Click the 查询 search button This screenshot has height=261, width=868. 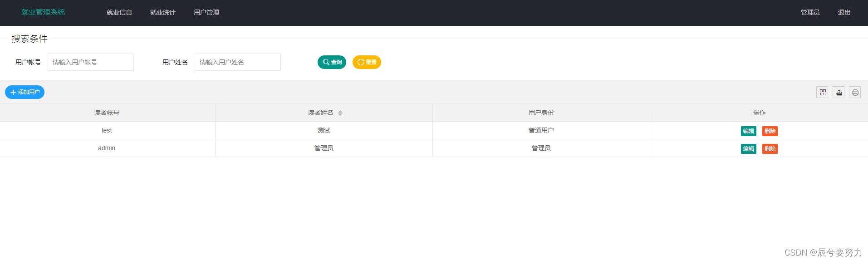click(x=332, y=62)
